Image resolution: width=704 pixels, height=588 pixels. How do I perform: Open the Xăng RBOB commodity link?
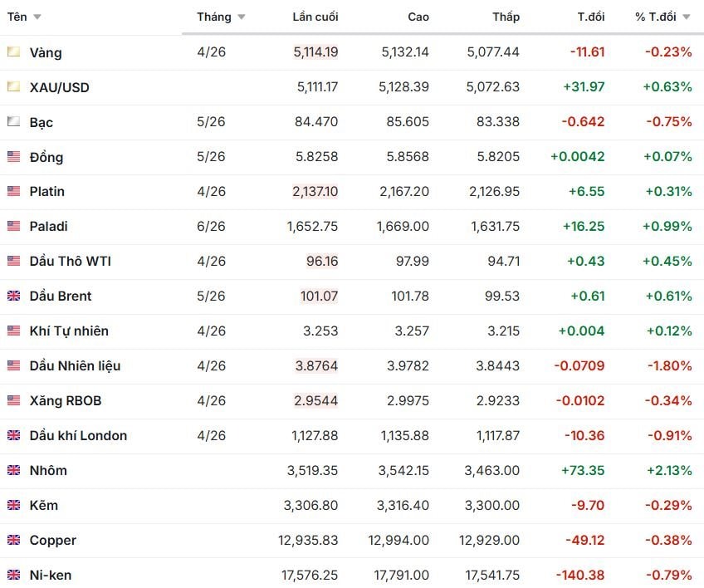tap(65, 400)
